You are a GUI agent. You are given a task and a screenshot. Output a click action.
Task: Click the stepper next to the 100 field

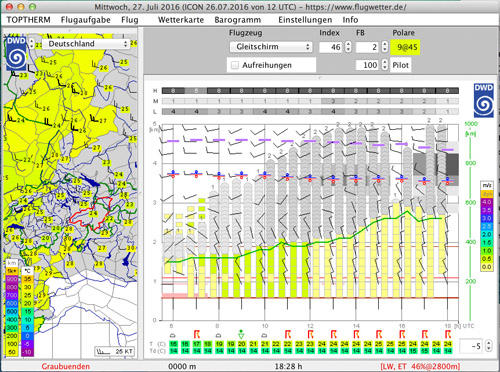tap(385, 64)
